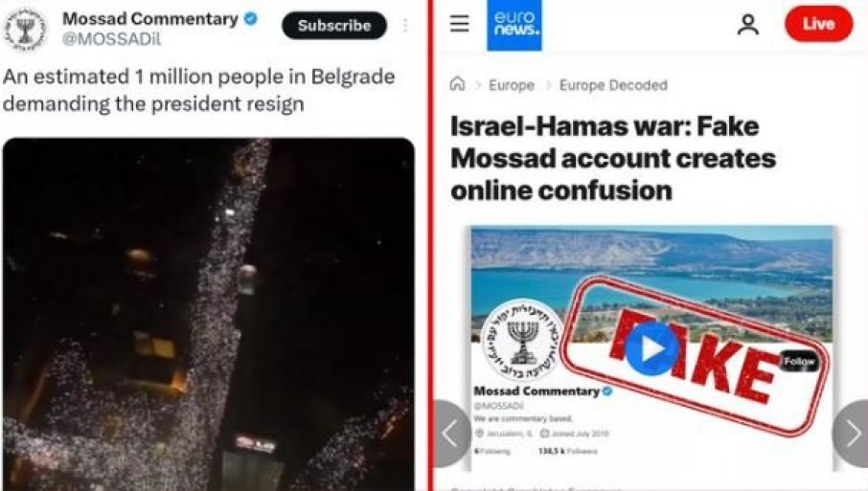Click the Euronews logo
Viewport: 868px width, 491px height.
click(x=514, y=26)
